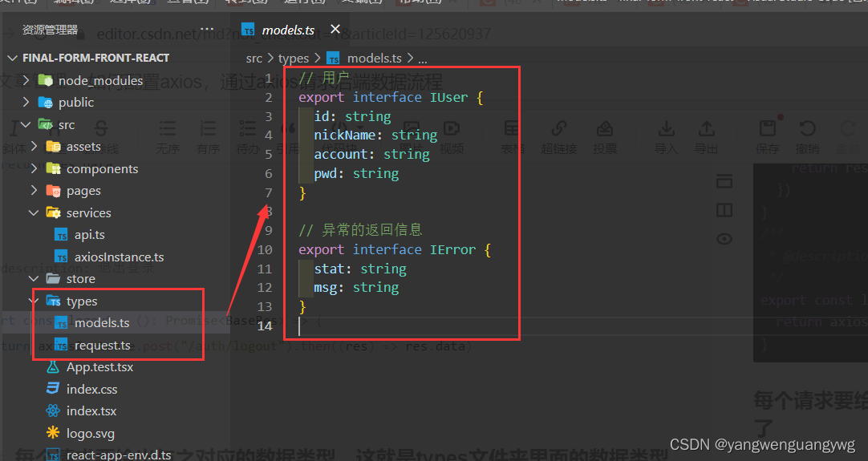Open index.tsx file in explorer
The height and width of the screenshot is (461, 868).
[x=91, y=410]
